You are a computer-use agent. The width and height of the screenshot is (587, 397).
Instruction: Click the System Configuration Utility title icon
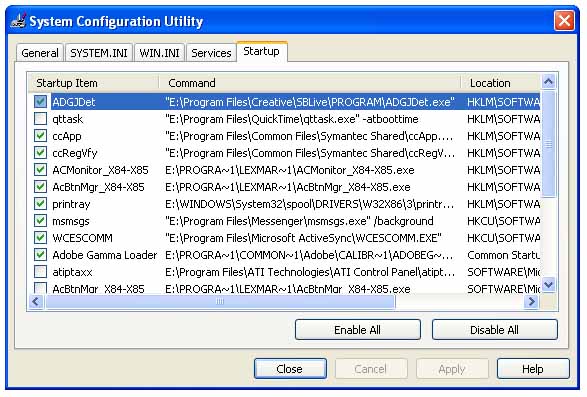(19, 21)
